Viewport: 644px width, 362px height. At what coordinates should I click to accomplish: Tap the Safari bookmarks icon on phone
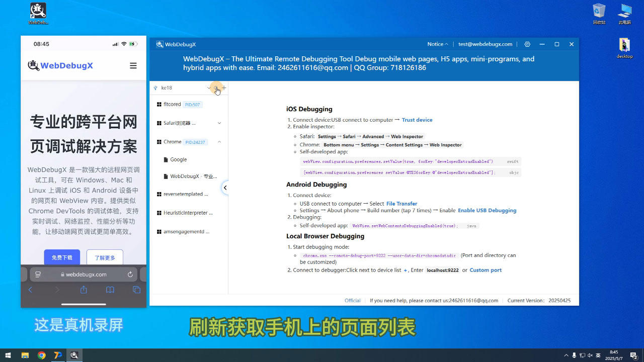coord(110,290)
